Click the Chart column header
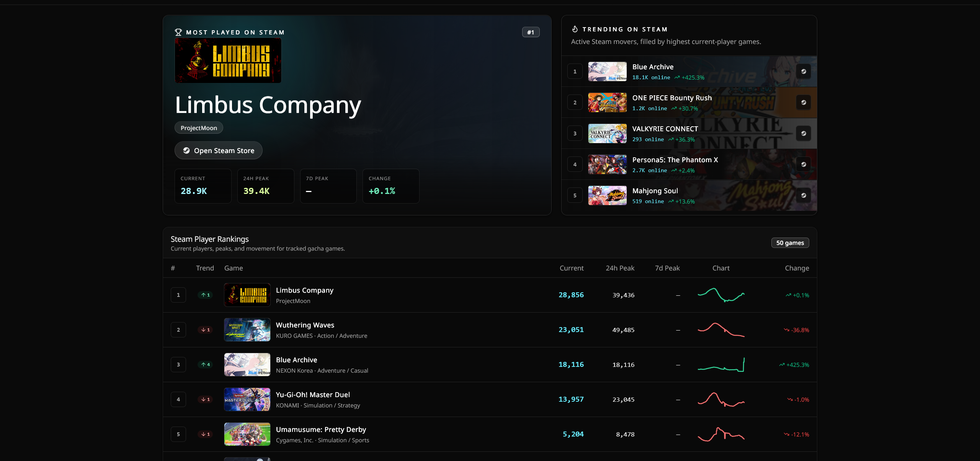 (x=721, y=268)
